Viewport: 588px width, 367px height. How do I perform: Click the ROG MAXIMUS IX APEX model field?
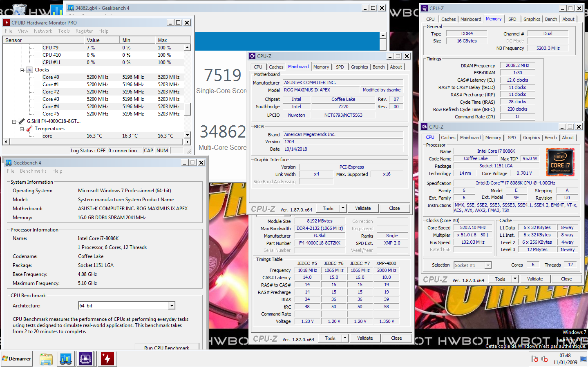tap(321, 90)
